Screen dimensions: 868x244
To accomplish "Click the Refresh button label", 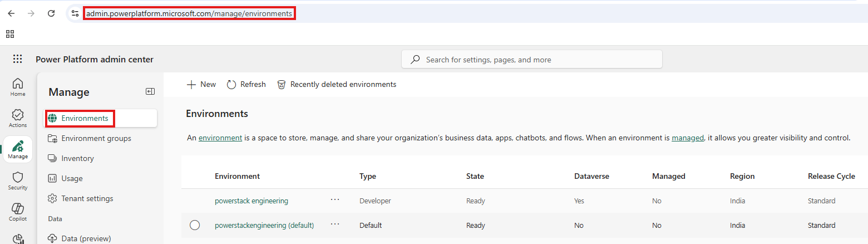I will pos(253,84).
